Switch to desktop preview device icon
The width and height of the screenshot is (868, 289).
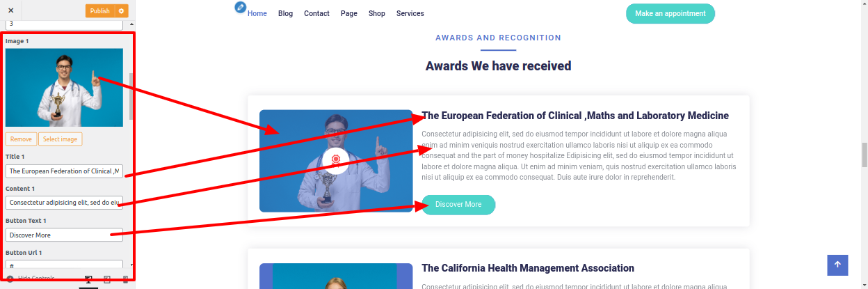[88, 279]
